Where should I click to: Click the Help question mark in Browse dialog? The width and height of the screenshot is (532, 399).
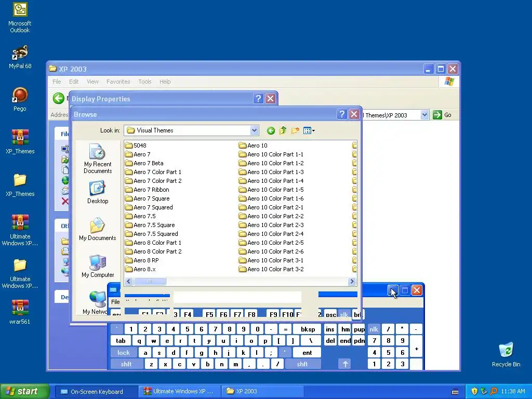click(x=342, y=114)
